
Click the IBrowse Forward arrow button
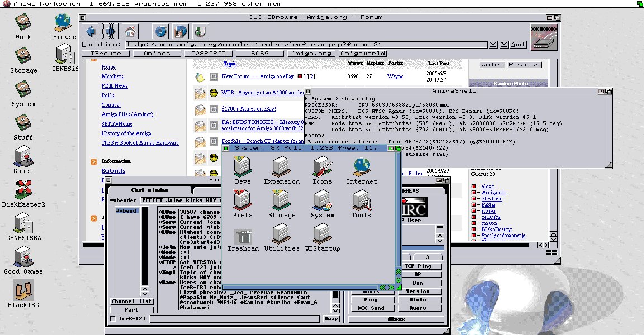(x=110, y=32)
